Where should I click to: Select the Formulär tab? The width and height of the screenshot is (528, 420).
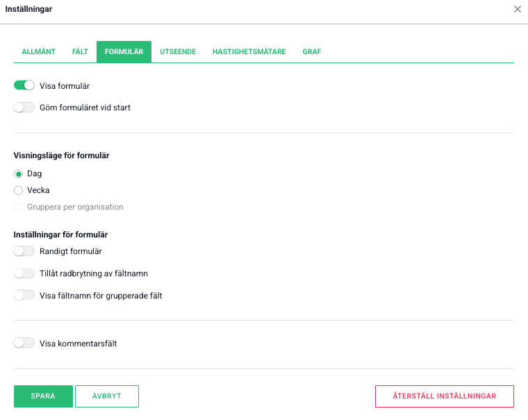point(124,52)
